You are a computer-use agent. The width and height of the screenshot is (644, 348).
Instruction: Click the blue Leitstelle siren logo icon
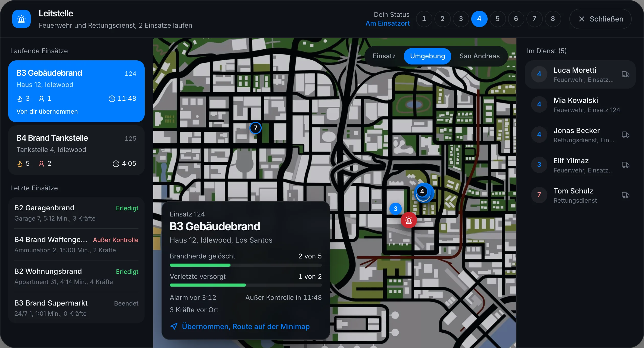click(x=21, y=19)
